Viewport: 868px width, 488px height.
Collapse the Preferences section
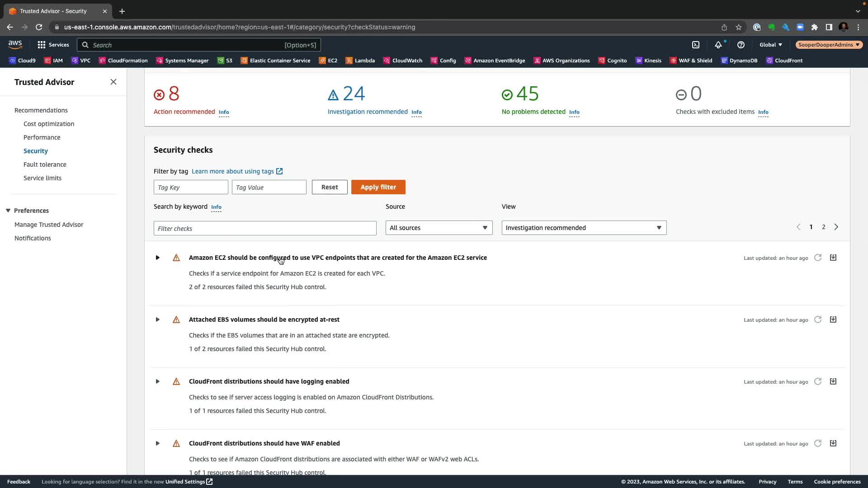point(8,211)
